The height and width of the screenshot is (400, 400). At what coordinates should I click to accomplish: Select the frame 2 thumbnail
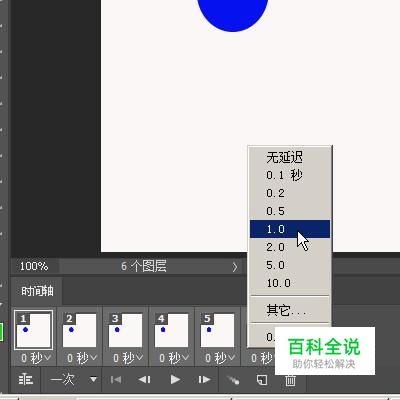[79, 330]
